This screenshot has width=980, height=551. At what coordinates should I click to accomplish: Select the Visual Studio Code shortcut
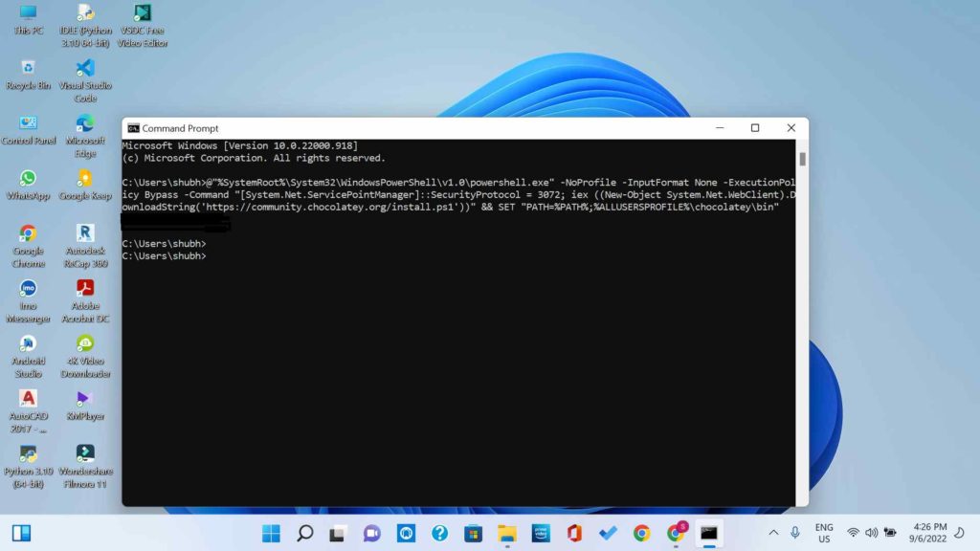(85, 81)
